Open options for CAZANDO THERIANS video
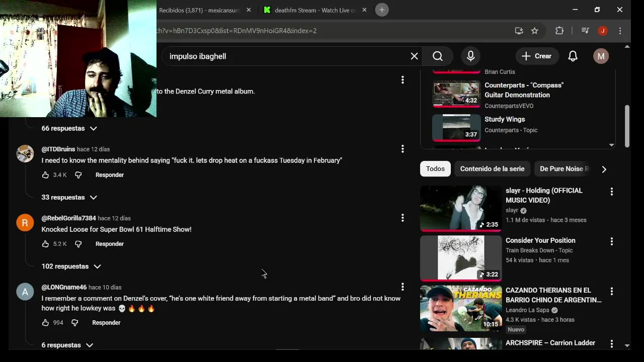 [x=612, y=291]
